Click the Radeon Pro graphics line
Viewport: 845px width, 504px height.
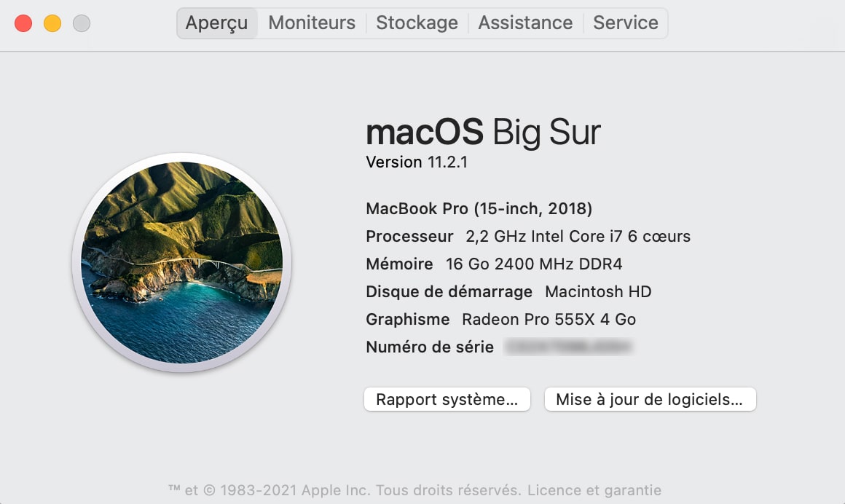tap(500, 319)
